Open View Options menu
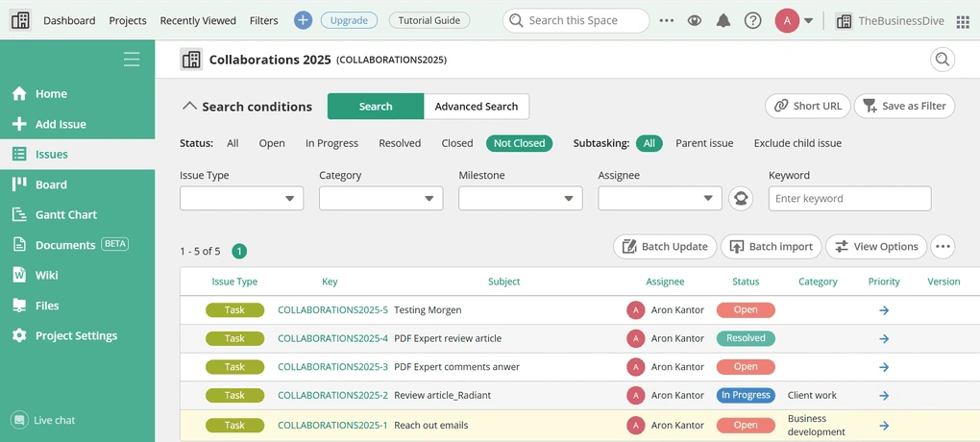980x442 pixels. 876,246
